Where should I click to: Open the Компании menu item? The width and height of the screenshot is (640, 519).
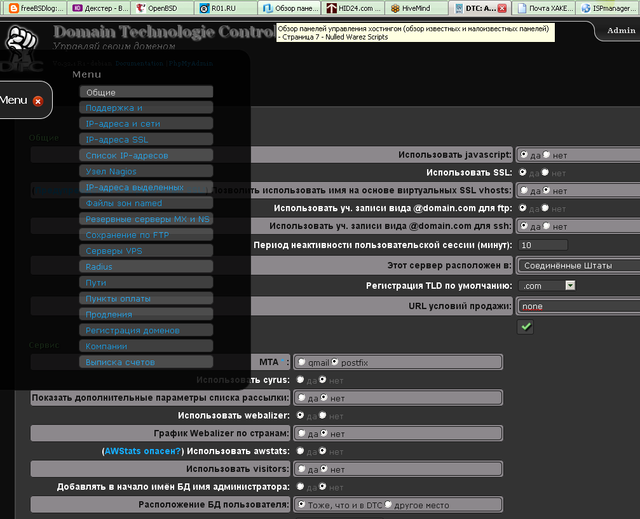146,346
